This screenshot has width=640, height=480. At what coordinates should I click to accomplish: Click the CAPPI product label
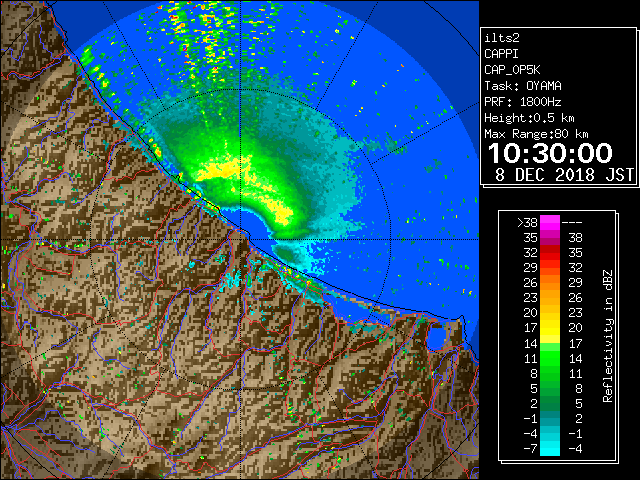tap(501, 54)
